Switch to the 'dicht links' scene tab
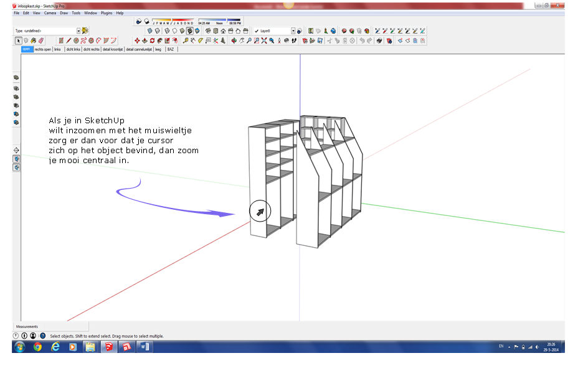The image size is (588, 376). [x=73, y=49]
